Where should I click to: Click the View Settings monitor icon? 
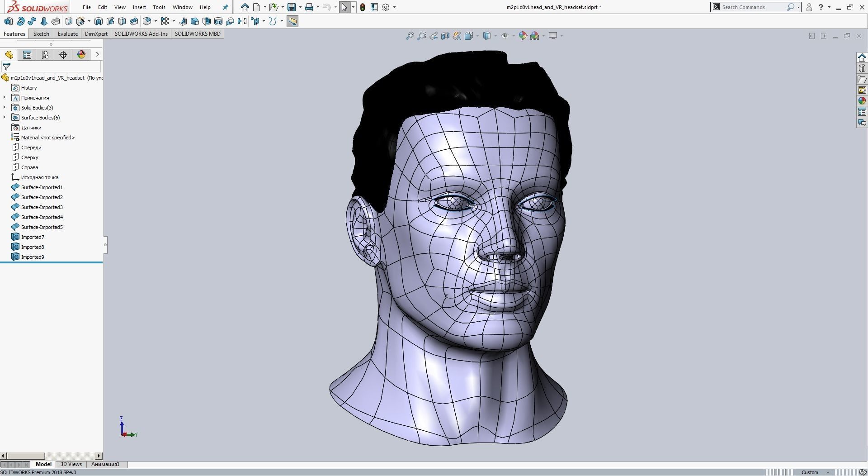(553, 36)
